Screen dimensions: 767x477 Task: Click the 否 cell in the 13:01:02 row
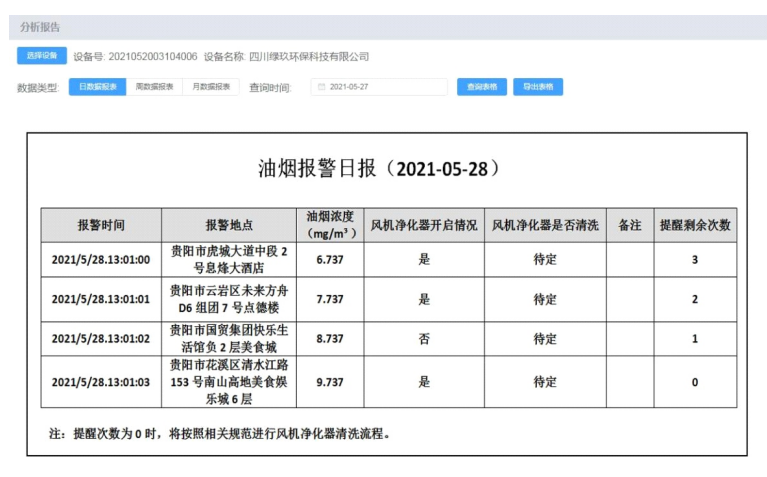click(424, 339)
